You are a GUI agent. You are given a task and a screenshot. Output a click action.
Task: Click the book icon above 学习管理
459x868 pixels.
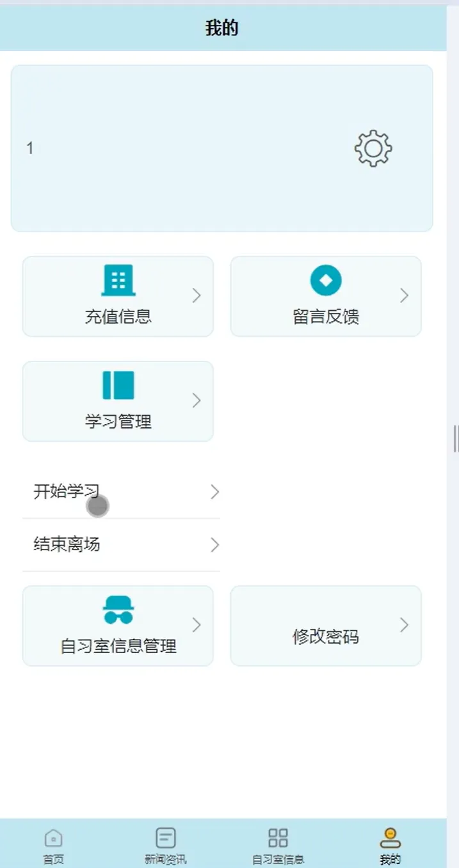click(118, 385)
